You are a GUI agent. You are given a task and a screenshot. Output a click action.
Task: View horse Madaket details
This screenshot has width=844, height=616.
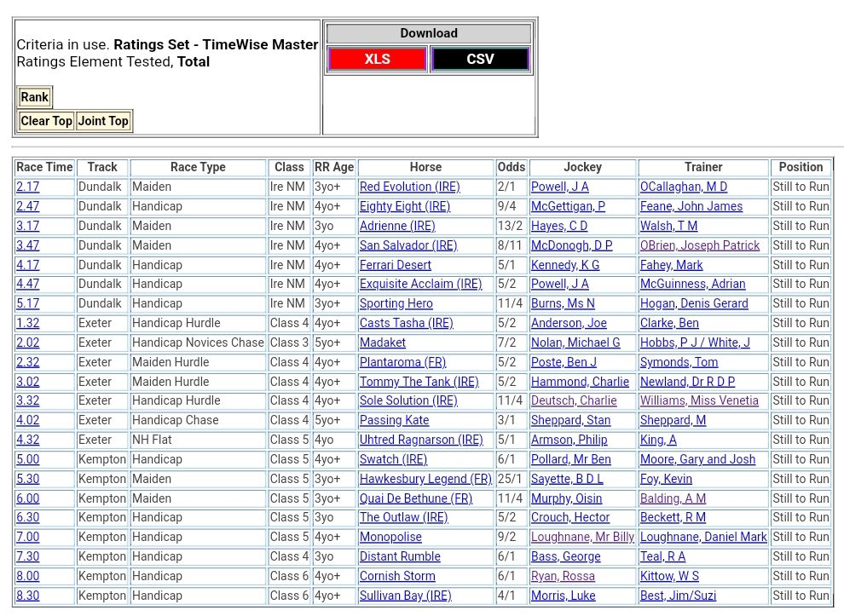pos(383,343)
